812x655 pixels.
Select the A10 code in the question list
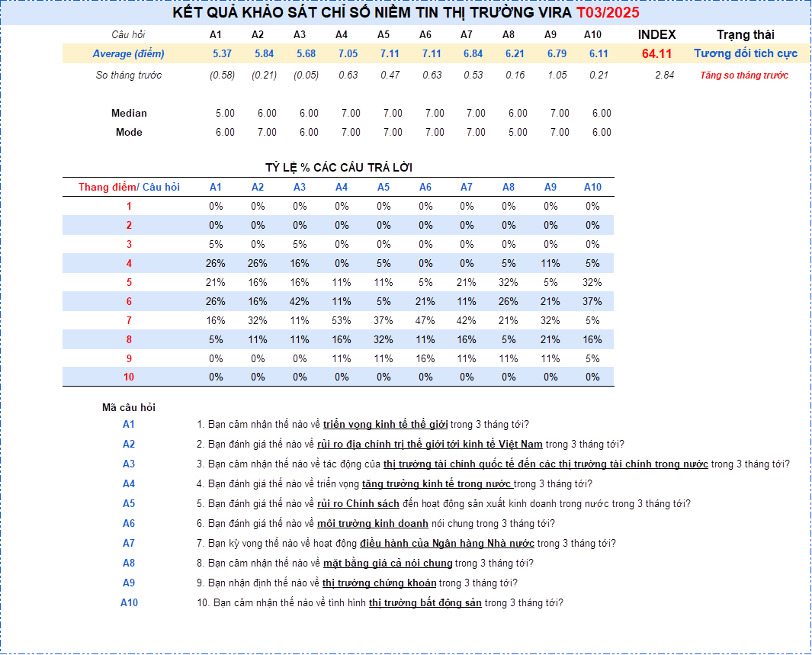click(x=129, y=603)
